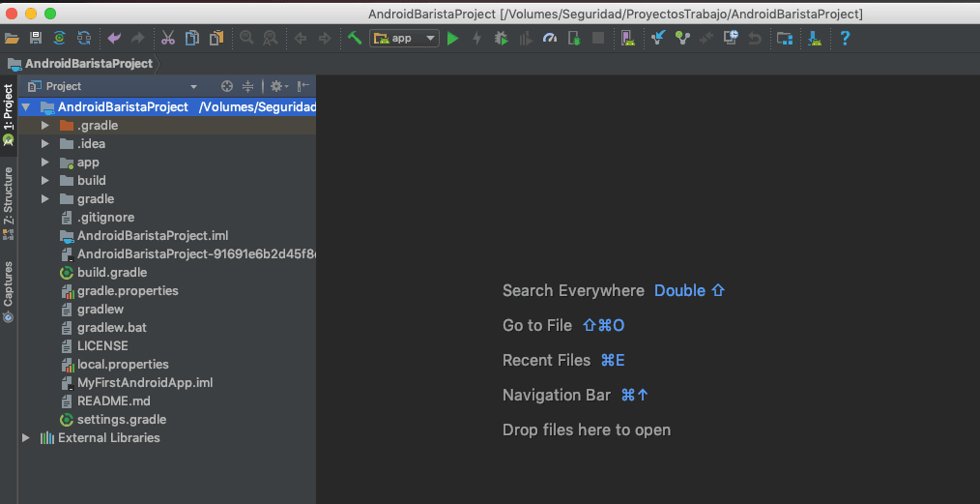The height and width of the screenshot is (504, 980).
Task: Open the Captures side tab
Action: coord(8,291)
